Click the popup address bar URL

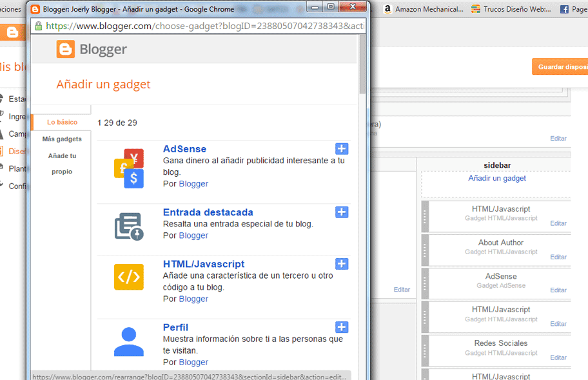point(205,26)
